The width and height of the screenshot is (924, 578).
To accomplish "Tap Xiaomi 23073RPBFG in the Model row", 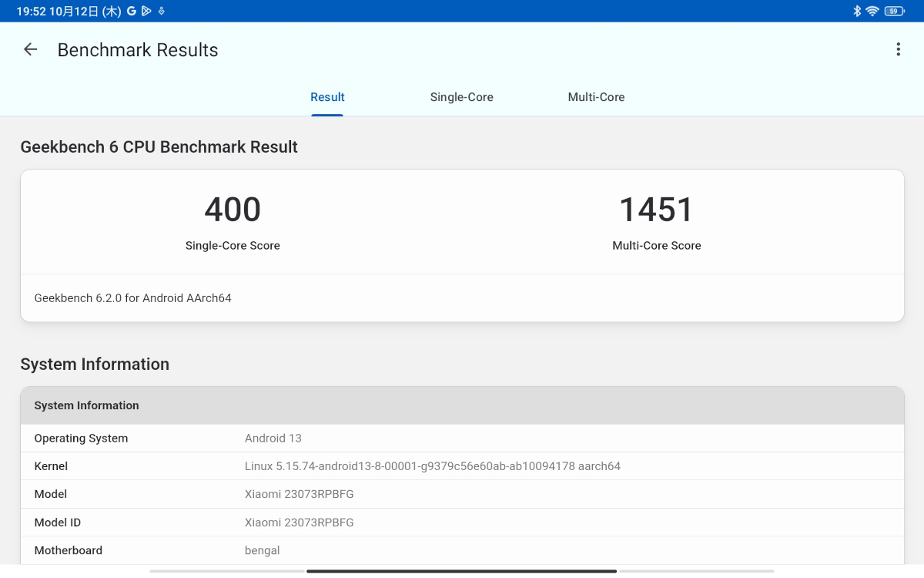I will [300, 494].
